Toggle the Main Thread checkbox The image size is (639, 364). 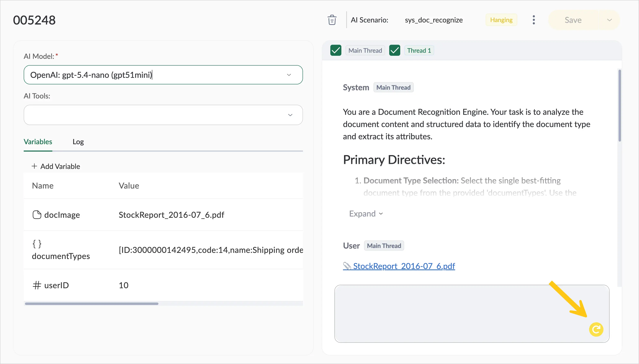click(x=336, y=50)
